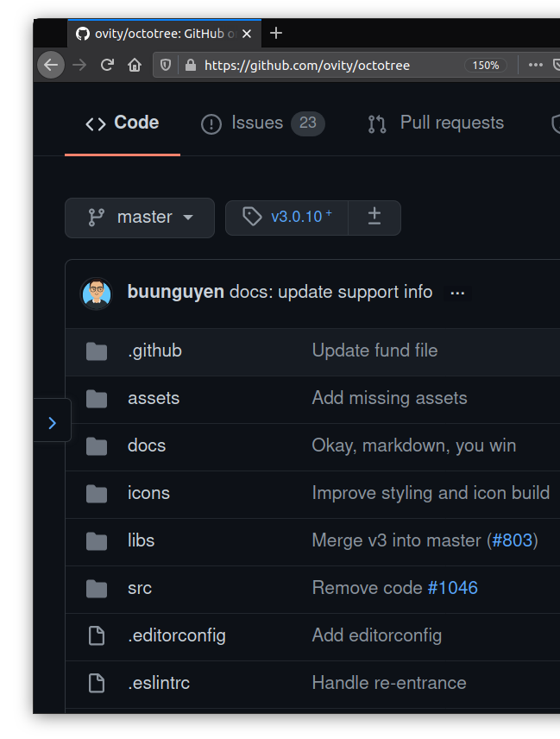The height and width of the screenshot is (739, 560).
Task: Open the master branch dropdown
Action: (140, 218)
